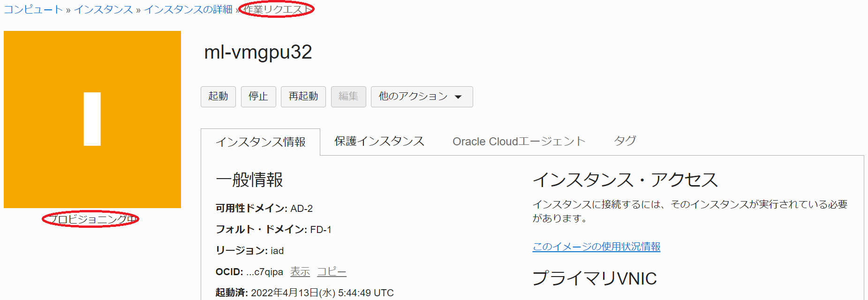Click the orange instance status icon
Viewport: 868px width, 300px height.
(x=92, y=120)
